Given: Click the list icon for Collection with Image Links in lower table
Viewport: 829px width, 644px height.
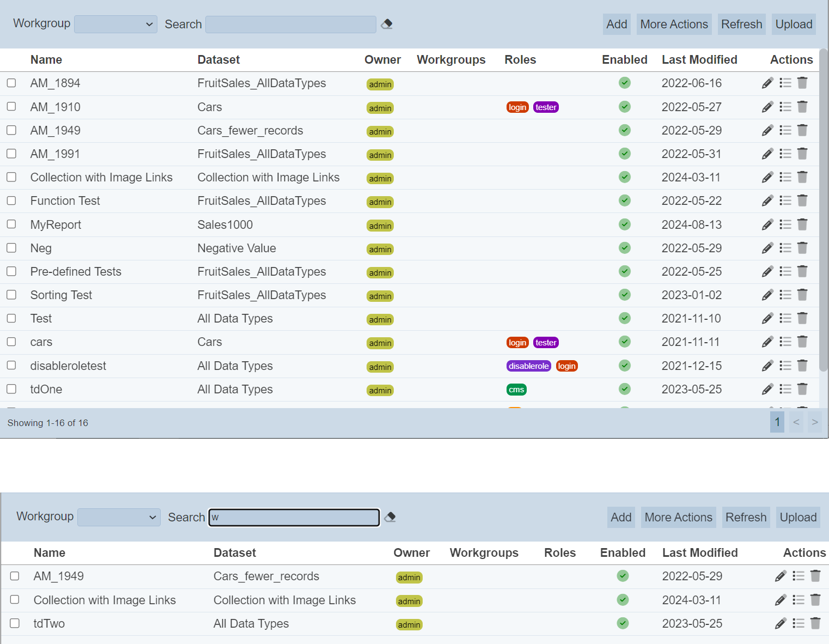Looking at the screenshot, I should 798,600.
